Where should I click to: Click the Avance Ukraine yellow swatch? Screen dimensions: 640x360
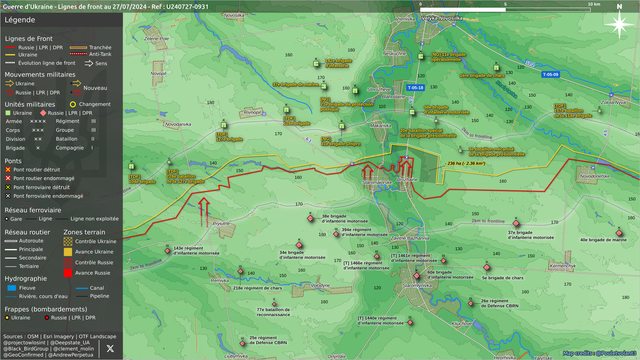pyautogui.click(x=68, y=251)
